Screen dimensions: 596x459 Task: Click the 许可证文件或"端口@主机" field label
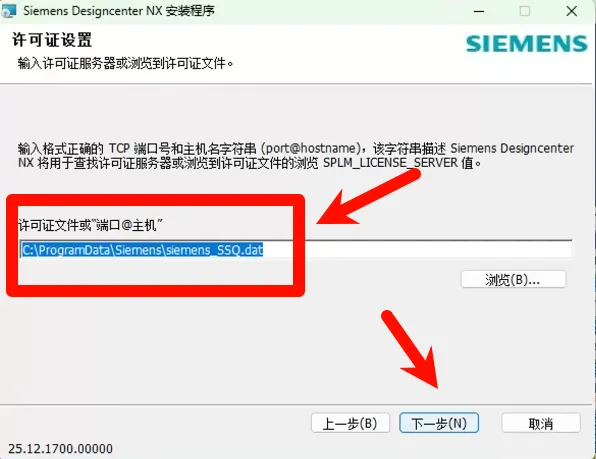(91, 225)
